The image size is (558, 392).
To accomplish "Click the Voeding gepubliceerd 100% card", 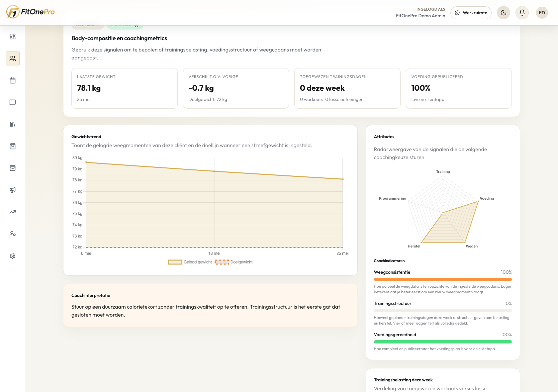I will point(459,88).
